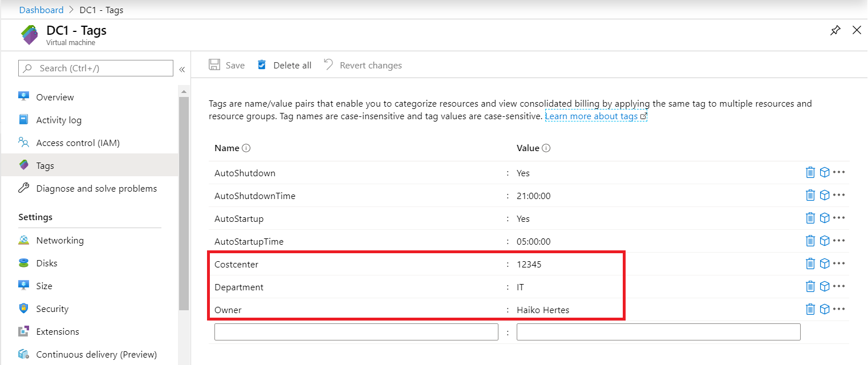Image resolution: width=868 pixels, height=365 pixels.
Task: Open more options for AutoShutdownTime tag
Action: pyautogui.click(x=838, y=195)
